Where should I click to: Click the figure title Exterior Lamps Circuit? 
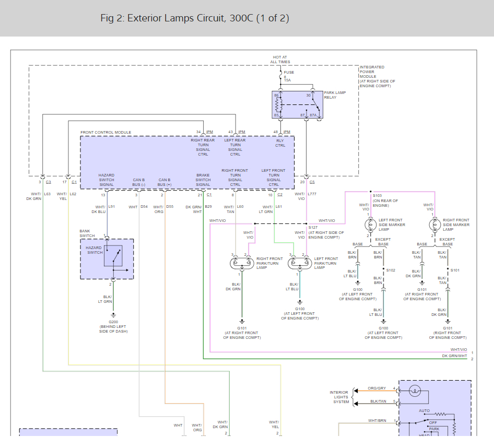tap(195, 18)
